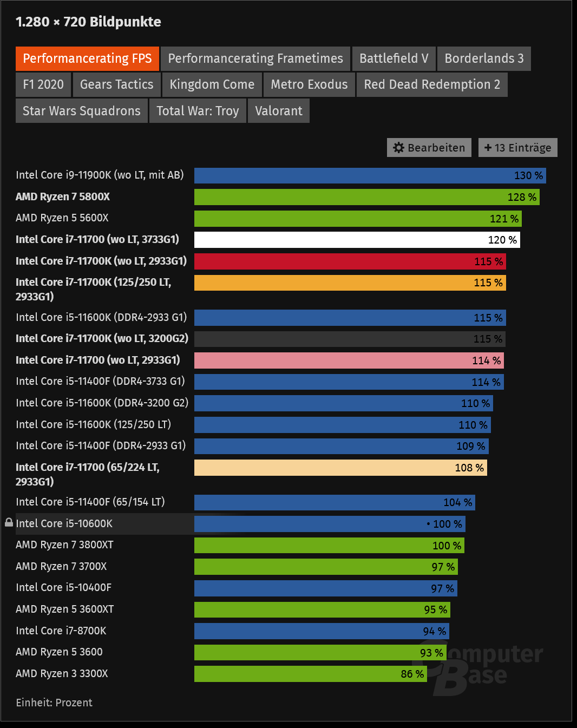Click the 1.280 × 720 Bildpunkte heading
This screenshot has height=728, width=577.
point(88,22)
